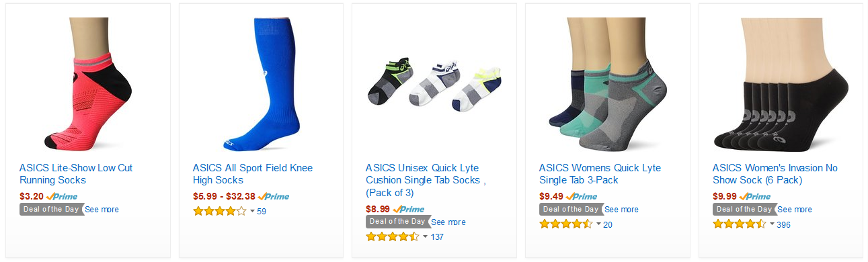Viewport: 868px width, 262px height.
Task: Open the black Invasion No Show sock image
Action: [x=781, y=84]
